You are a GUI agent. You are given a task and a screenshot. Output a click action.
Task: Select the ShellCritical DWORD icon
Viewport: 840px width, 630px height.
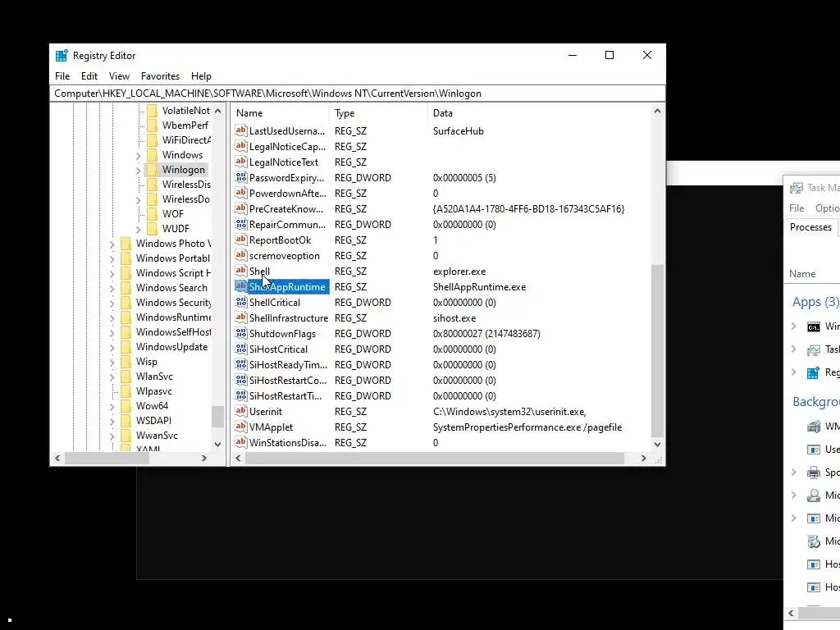click(x=241, y=302)
